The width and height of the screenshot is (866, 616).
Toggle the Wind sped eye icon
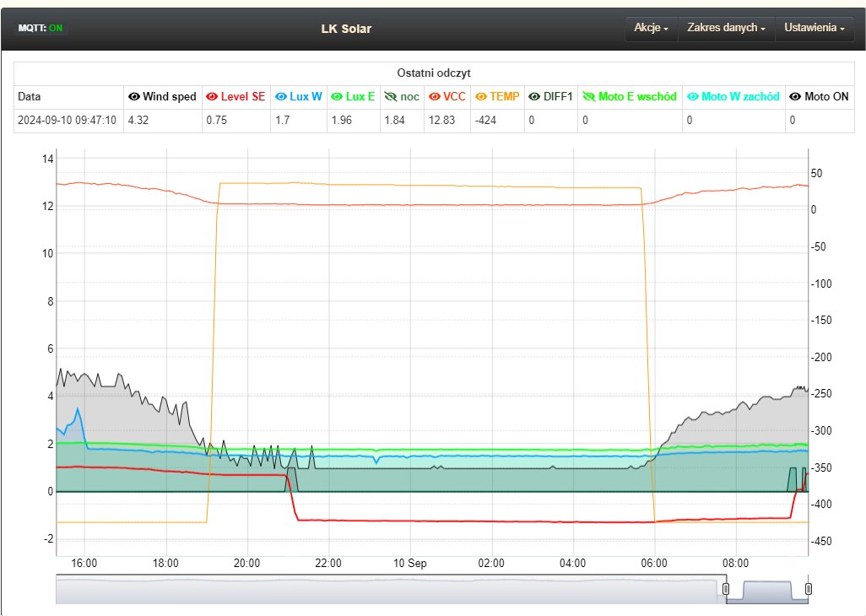click(x=133, y=97)
